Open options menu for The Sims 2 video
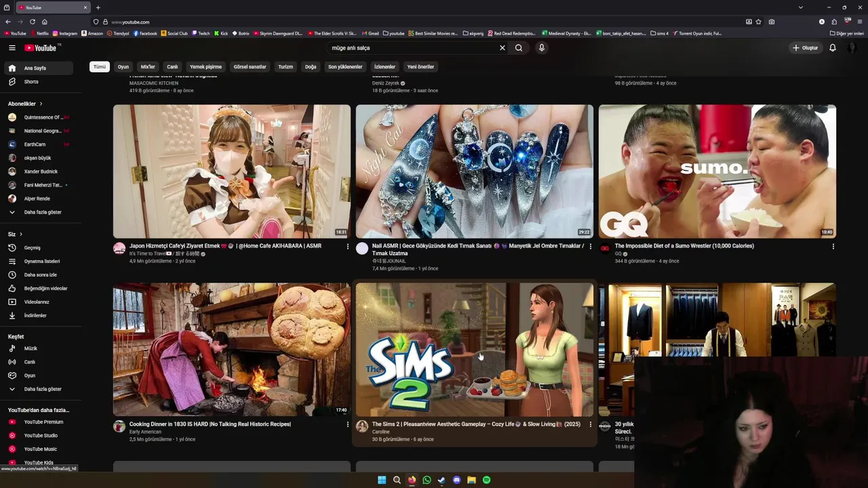 [x=591, y=424]
